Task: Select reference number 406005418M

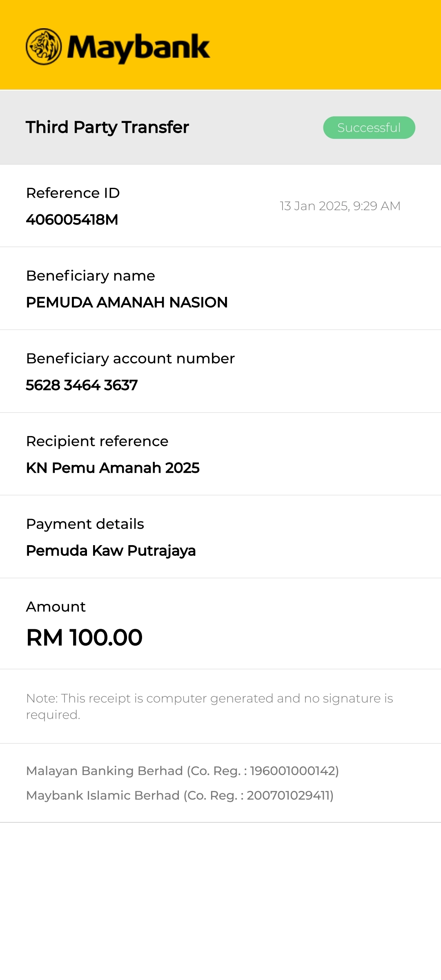Action: pyautogui.click(x=72, y=220)
